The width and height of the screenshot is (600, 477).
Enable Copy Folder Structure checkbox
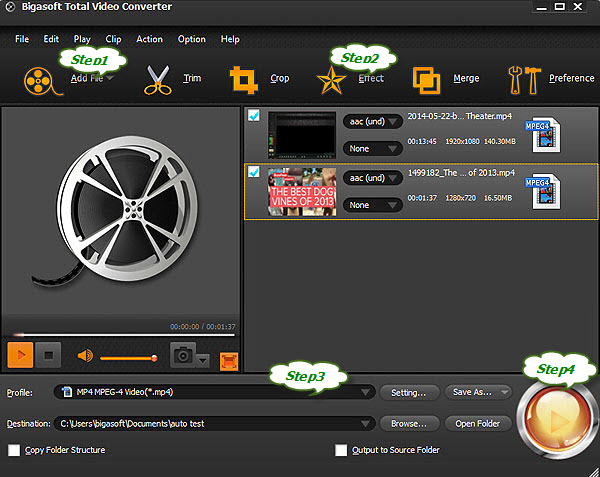tap(14, 450)
